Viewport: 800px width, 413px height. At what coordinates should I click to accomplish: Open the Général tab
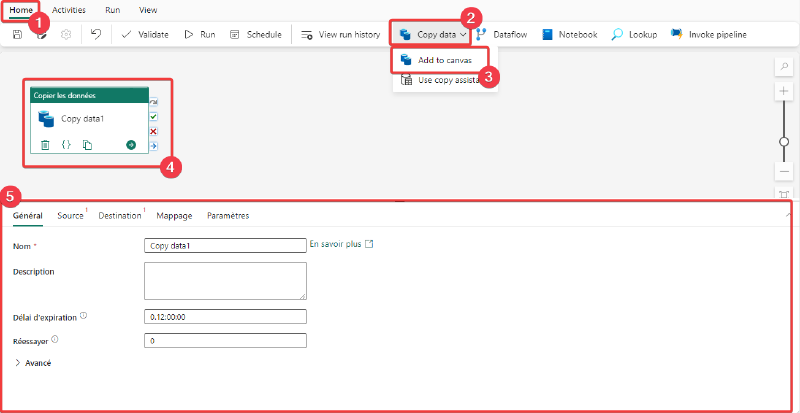pyautogui.click(x=28, y=216)
